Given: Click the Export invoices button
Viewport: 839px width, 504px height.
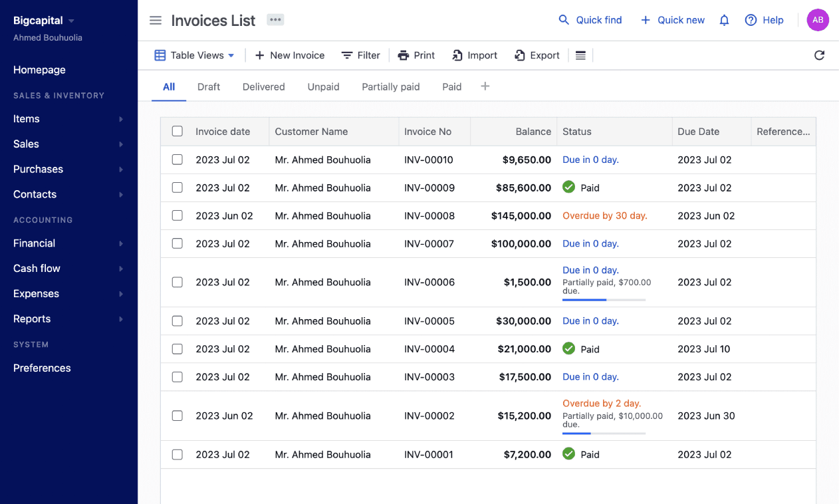Looking at the screenshot, I should (x=537, y=55).
